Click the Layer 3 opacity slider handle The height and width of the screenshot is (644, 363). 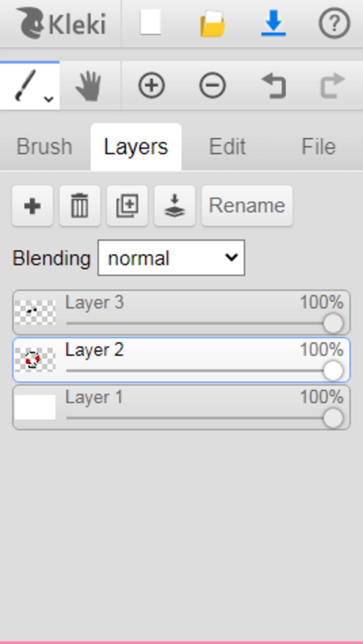(333, 324)
